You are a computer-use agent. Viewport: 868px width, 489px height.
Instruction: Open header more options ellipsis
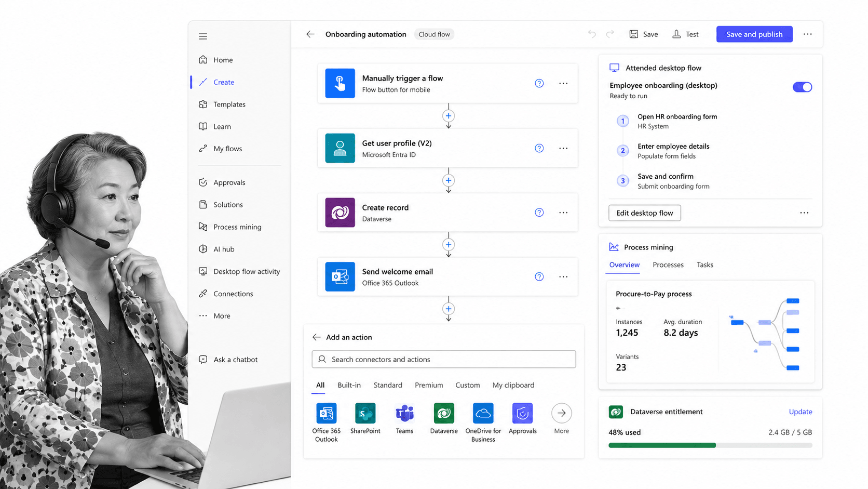pyautogui.click(x=808, y=34)
